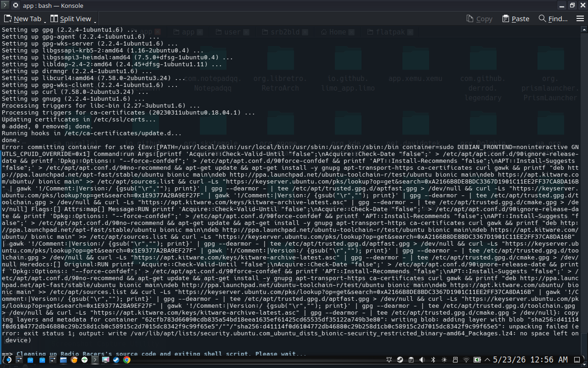Click the Steam system tray icon
The height and width of the screenshot is (368, 588).
coord(400,360)
